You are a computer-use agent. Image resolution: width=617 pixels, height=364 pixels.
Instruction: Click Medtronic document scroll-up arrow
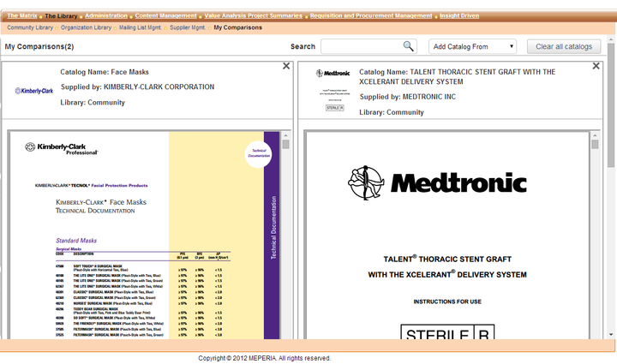tap(595, 135)
